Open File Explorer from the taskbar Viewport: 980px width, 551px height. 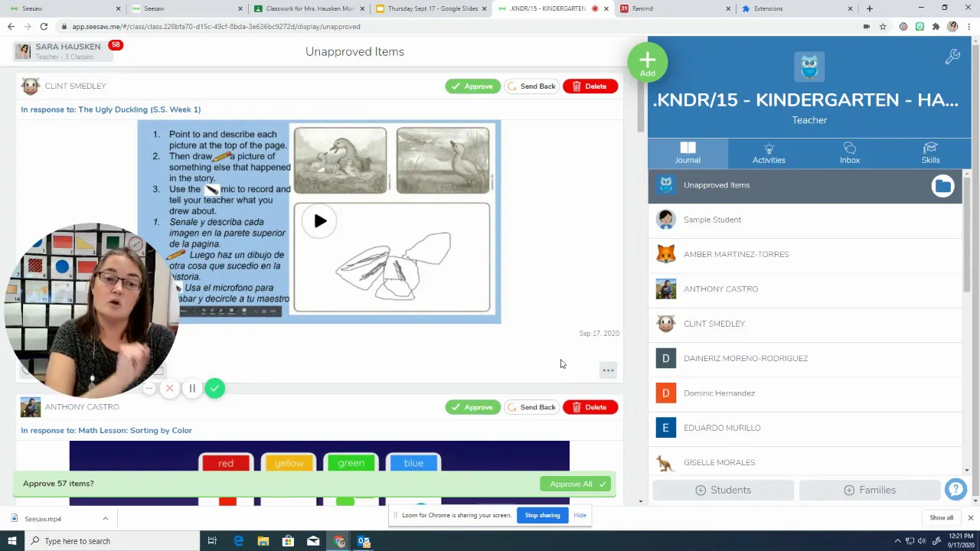click(x=263, y=541)
